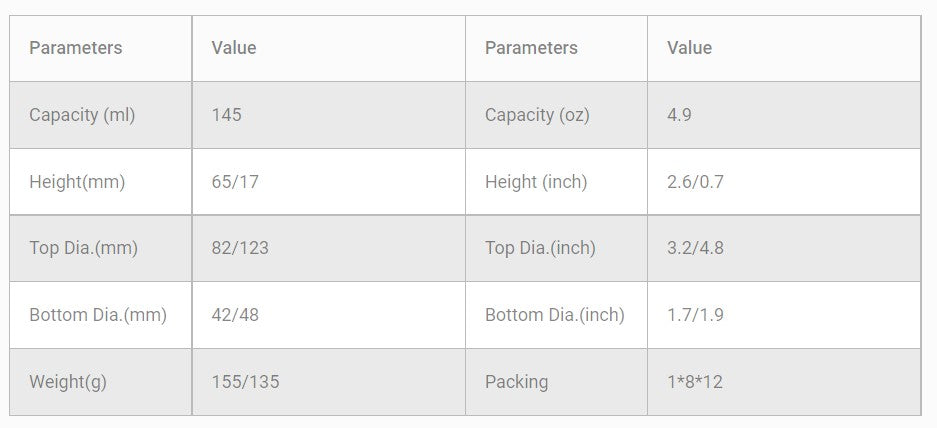
Task: Click the 3.2/4.8 top diameter value
Action: coord(695,248)
